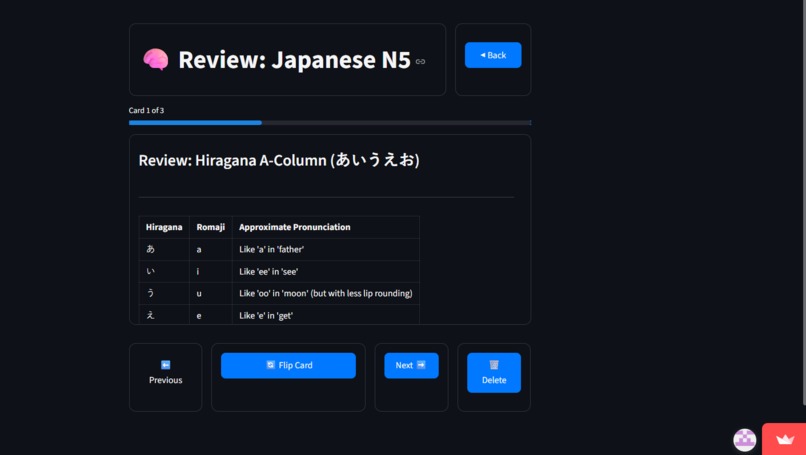
Task: Click the え hiragana cell
Action: pyautogui.click(x=164, y=315)
